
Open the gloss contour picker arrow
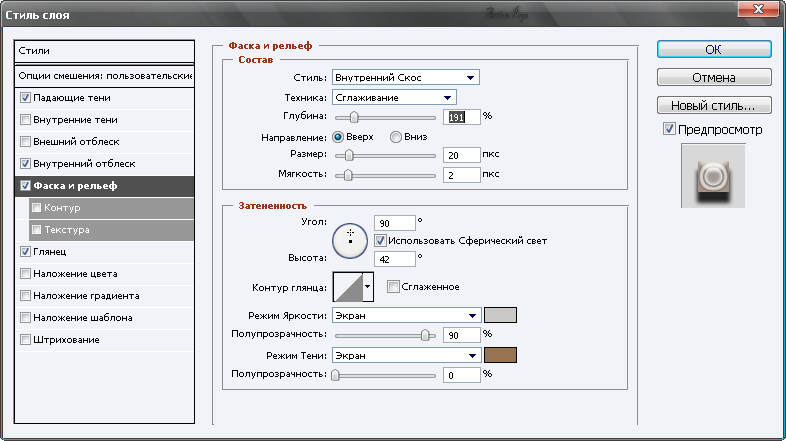pos(367,287)
